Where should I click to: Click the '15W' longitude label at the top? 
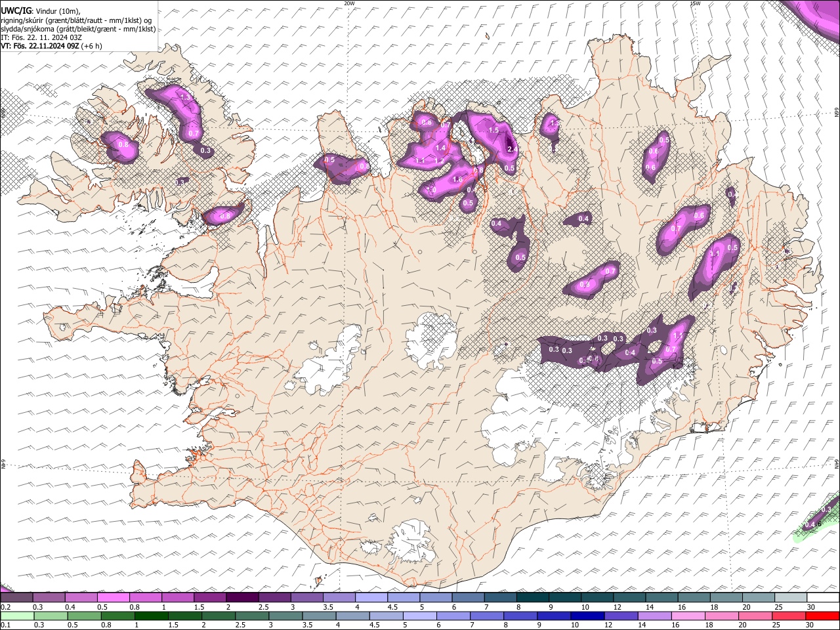[x=695, y=3]
